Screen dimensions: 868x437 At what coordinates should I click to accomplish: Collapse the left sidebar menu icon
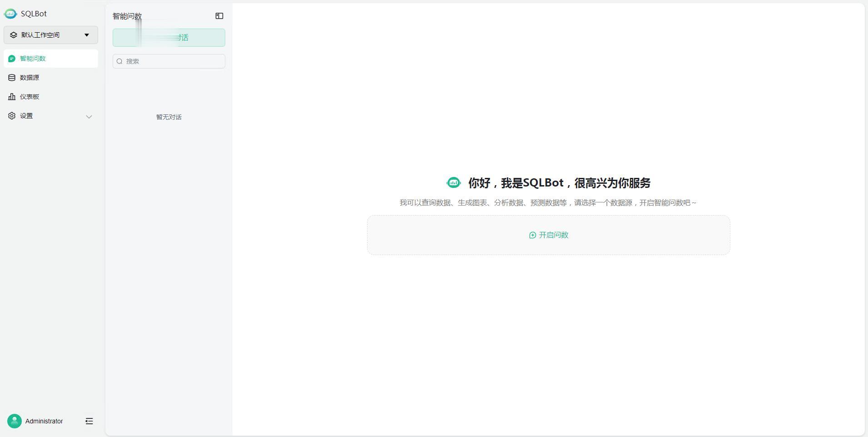coord(89,421)
